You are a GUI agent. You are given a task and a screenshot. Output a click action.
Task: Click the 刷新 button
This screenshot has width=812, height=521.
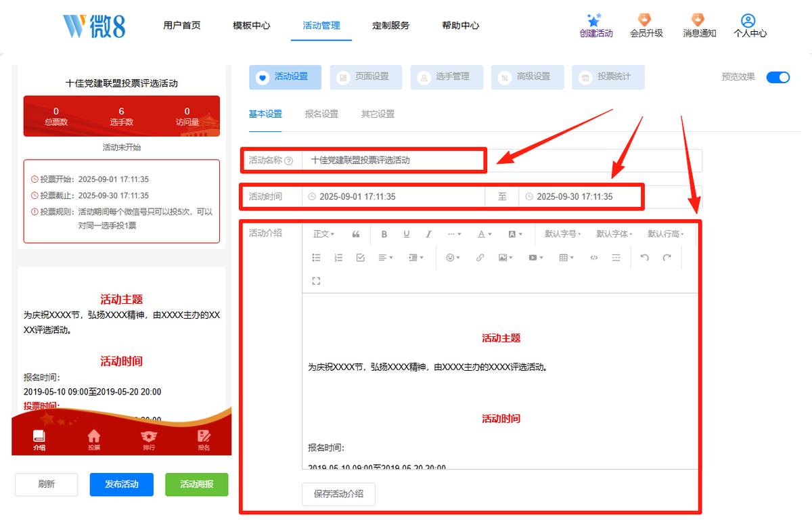47,484
